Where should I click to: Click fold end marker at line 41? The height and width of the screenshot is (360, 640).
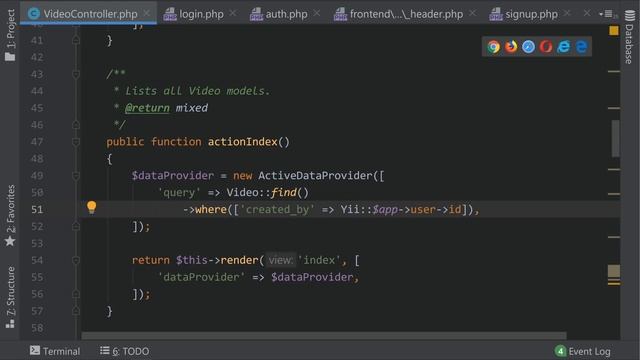(76, 40)
